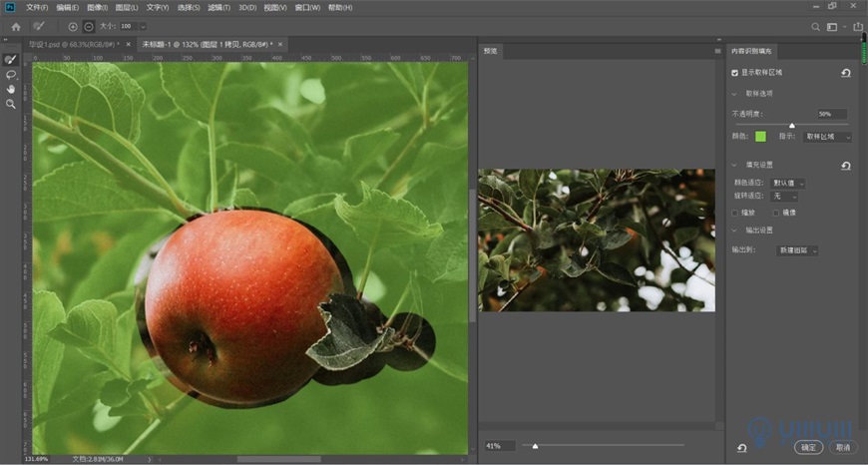The width and height of the screenshot is (868, 465).
Task: Select the Sampling Brush tool in left toolbar
Action: [11, 60]
